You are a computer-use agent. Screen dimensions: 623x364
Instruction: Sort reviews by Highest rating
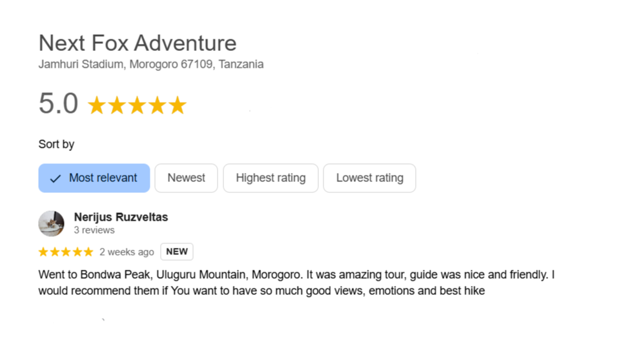click(271, 178)
